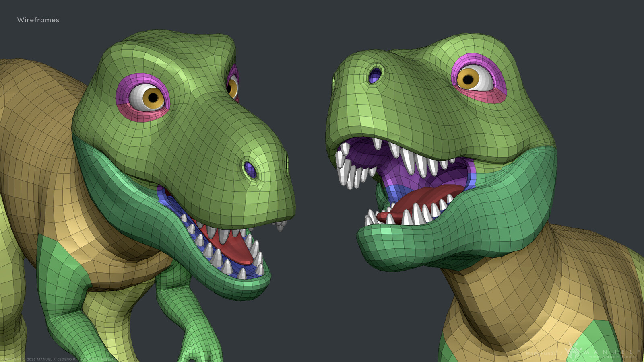Click the right dinosaur's nostril
The height and width of the screenshot is (362, 644).
click(x=375, y=76)
